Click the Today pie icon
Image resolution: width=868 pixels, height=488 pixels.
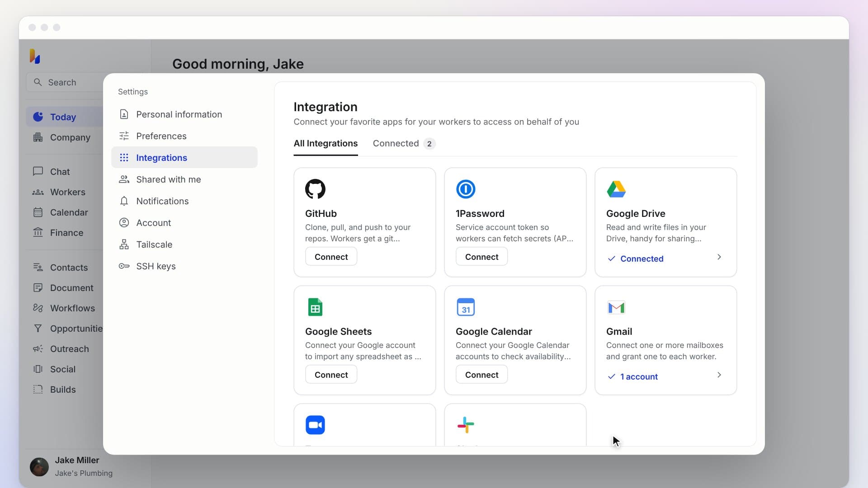[x=38, y=117]
